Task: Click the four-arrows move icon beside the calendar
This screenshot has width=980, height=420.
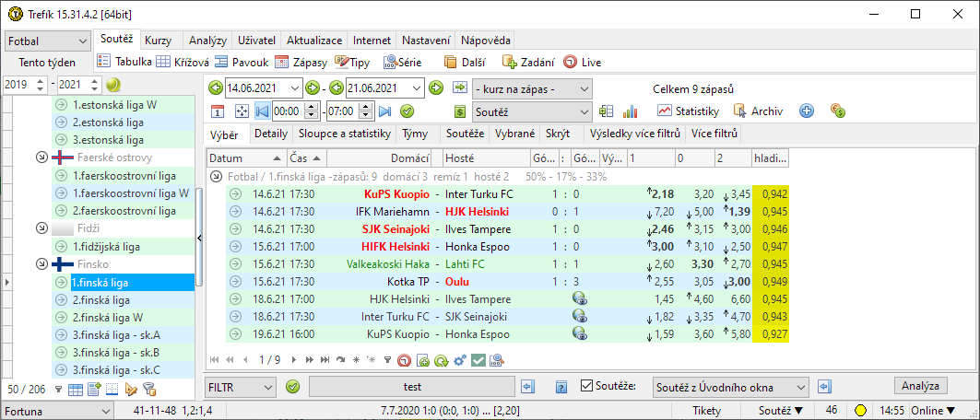Action: click(x=242, y=111)
